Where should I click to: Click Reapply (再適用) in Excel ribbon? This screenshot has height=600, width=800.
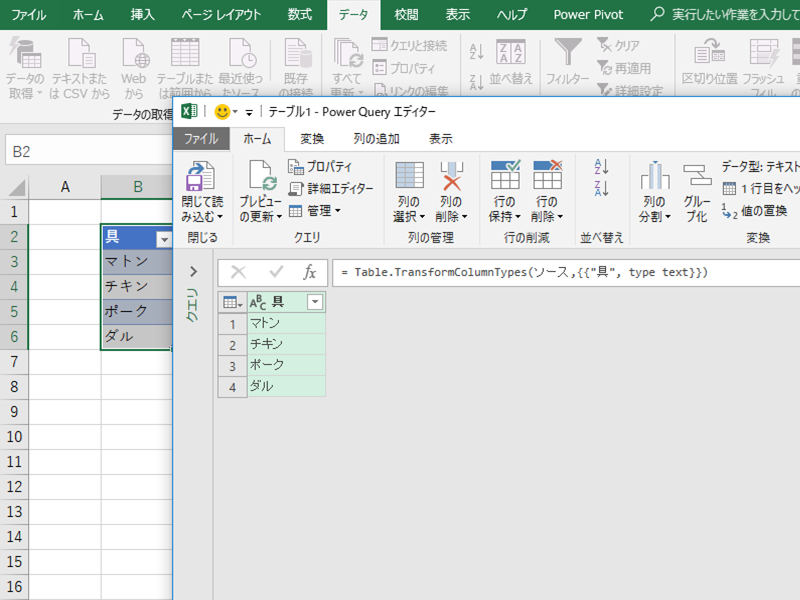(624, 68)
